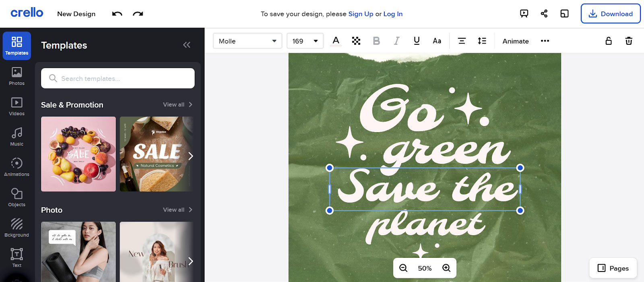
Task: Open the feedback comment icon
Action: (524, 14)
